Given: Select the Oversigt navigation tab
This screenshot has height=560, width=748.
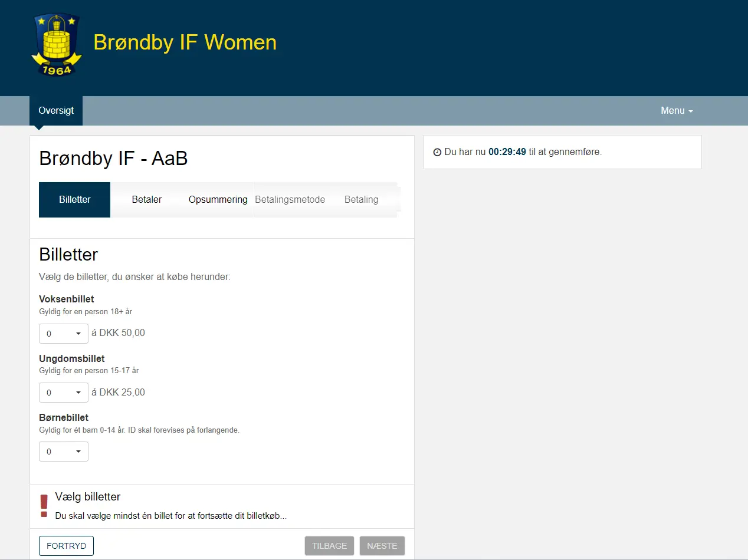Looking at the screenshot, I should tap(56, 111).
